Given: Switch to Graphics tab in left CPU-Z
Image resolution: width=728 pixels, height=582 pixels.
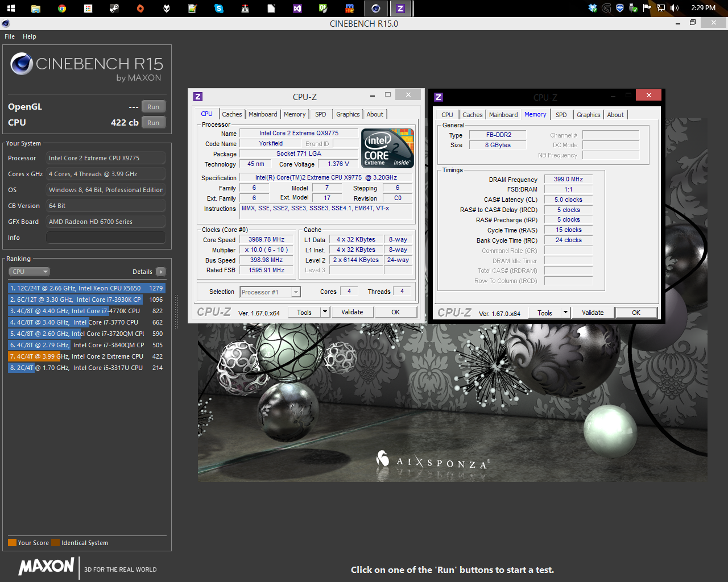Looking at the screenshot, I should (348, 114).
